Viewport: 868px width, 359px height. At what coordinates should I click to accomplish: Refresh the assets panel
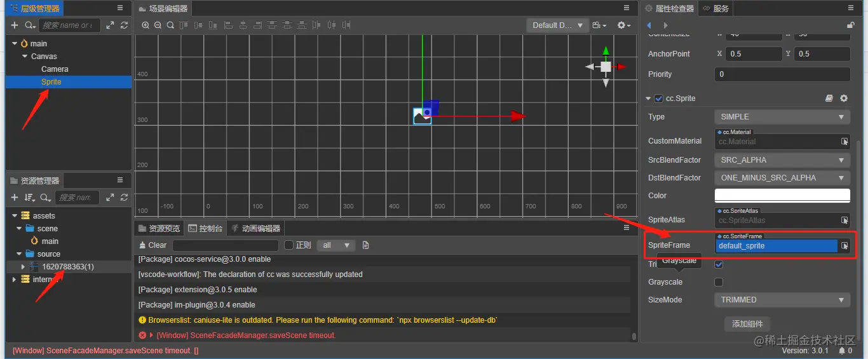pos(125,198)
